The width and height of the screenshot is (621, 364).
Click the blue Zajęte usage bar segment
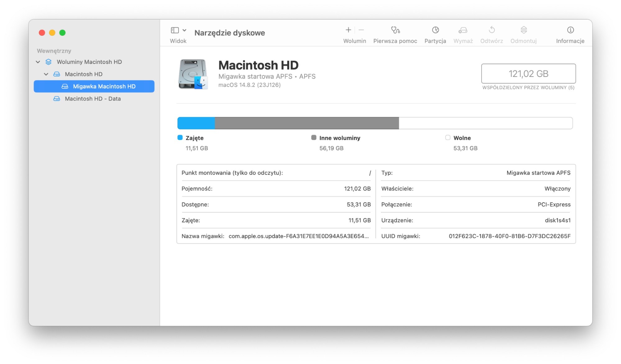[x=196, y=123]
